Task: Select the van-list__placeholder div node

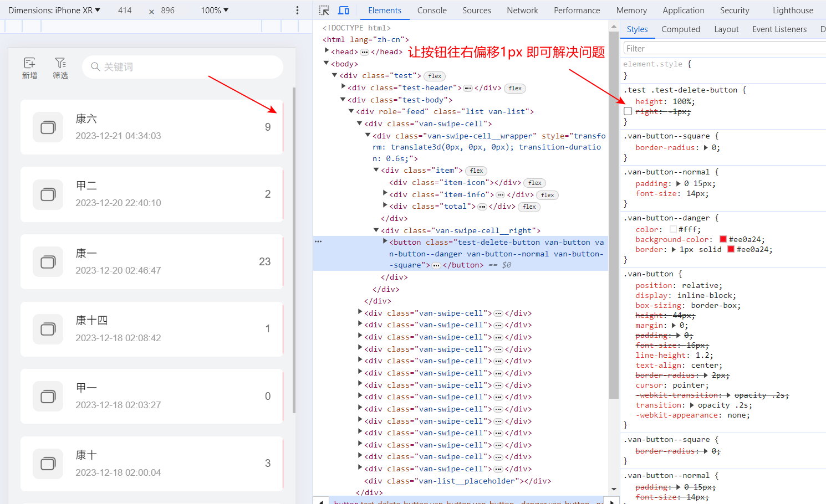Action: [457, 481]
